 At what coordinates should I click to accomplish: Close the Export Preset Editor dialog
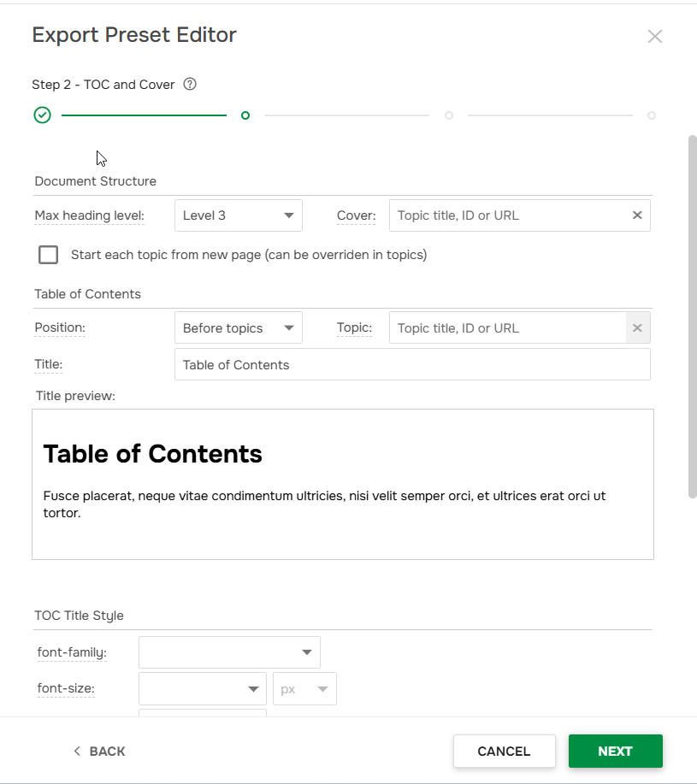point(655,37)
